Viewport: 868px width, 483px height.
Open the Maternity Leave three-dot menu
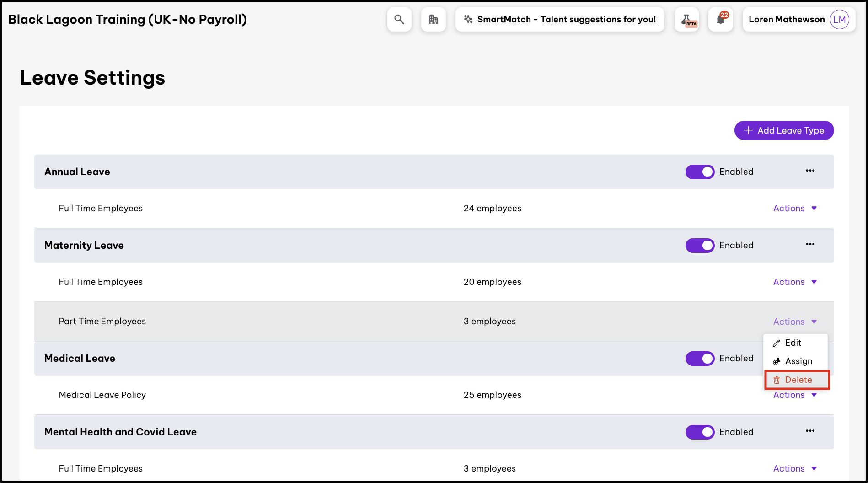(x=810, y=244)
